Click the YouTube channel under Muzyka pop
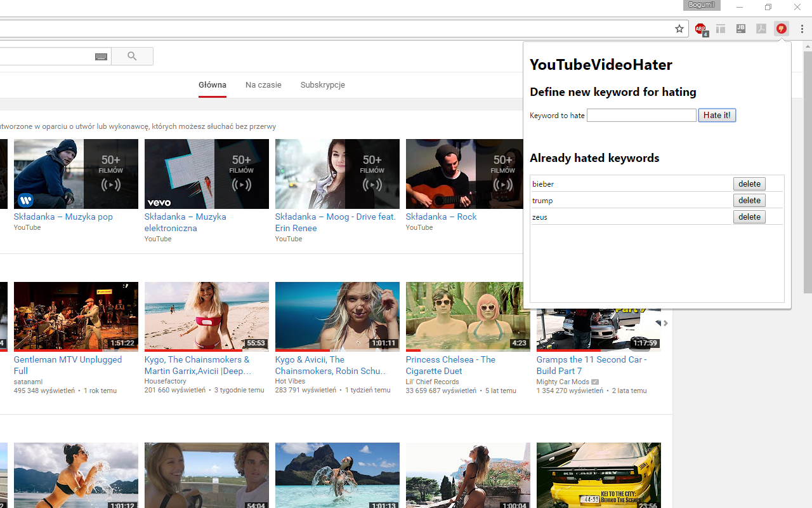Screen dimensions: 812x508 pos(27,227)
